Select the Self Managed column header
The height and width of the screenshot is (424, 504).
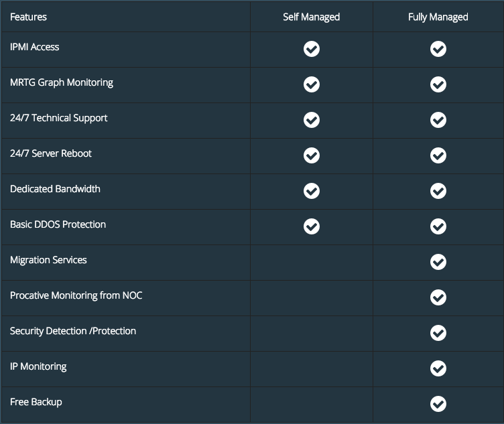point(311,17)
